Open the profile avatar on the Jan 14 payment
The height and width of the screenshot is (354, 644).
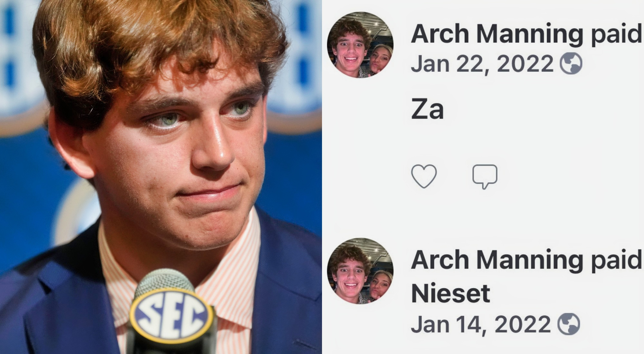[360, 271]
